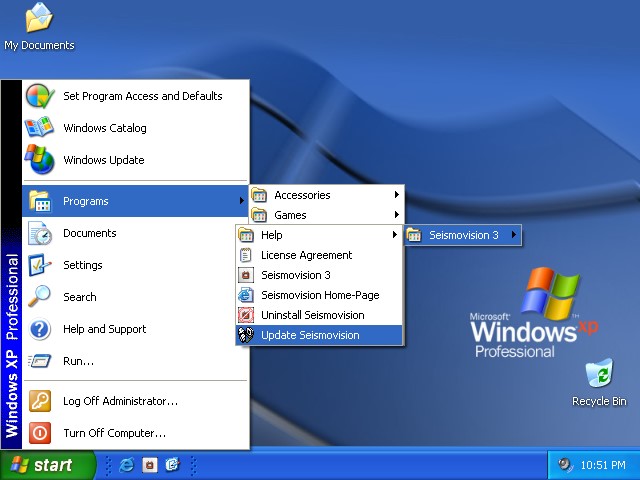Choose Run... from the Start menu
The width and height of the screenshot is (640, 480).
tap(78, 361)
